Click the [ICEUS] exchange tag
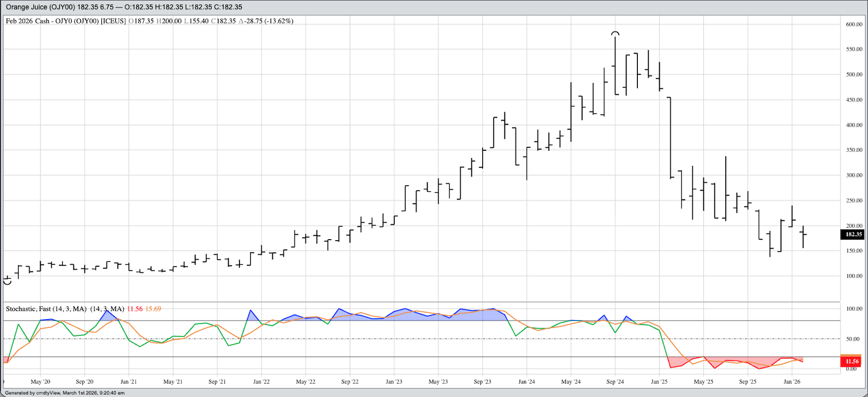 [114, 21]
